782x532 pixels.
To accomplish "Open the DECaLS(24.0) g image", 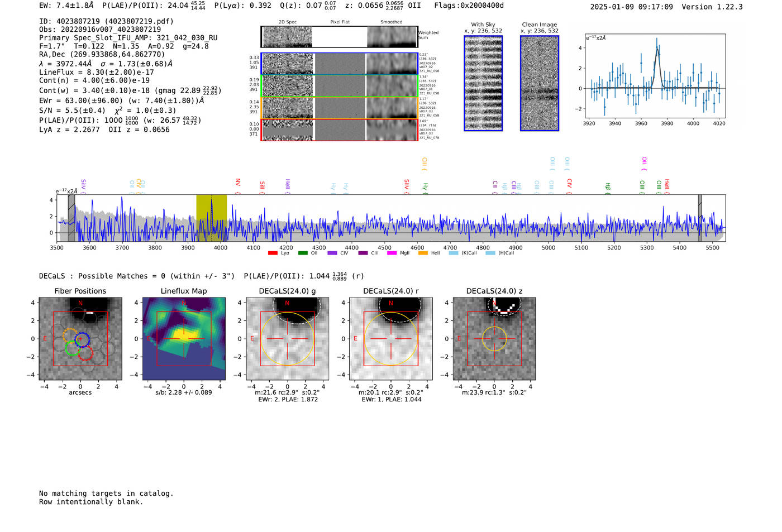I will click(x=288, y=338).
